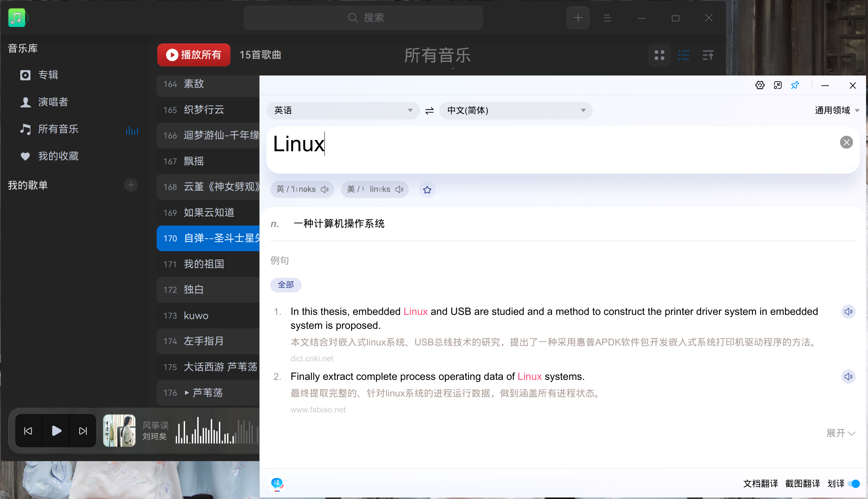Select song 172 独白
868x499 pixels.
pyautogui.click(x=208, y=290)
